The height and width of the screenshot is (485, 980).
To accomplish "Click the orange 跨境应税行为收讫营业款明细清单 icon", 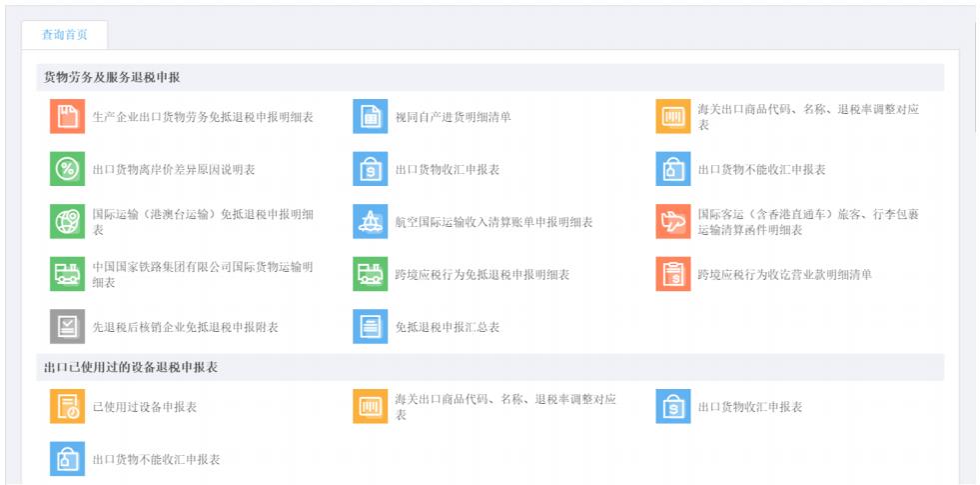I will (672, 274).
